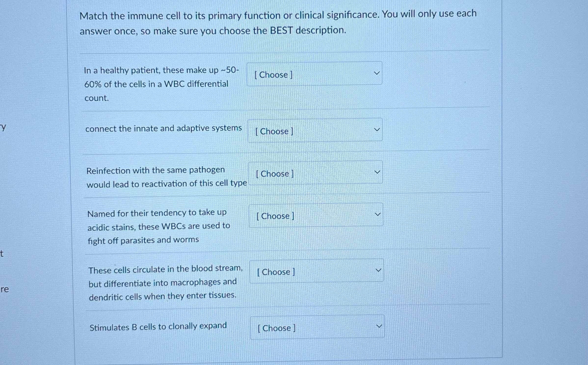Viewport: 588px width, 365px height.
Task: Open dropdown for acidic stains parasites question
Action: click(x=316, y=215)
